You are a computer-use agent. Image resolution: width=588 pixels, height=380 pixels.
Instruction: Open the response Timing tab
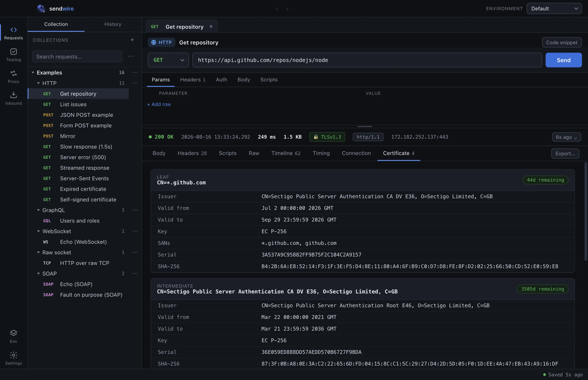point(321,153)
